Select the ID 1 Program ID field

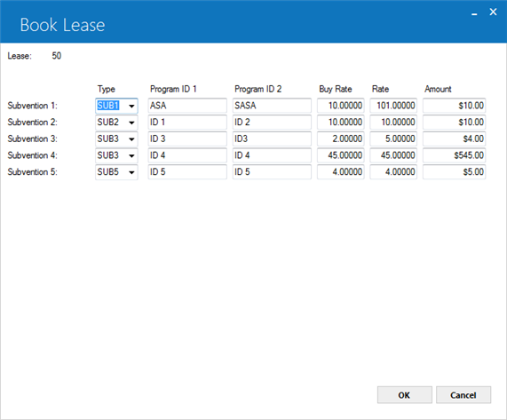[x=187, y=123]
